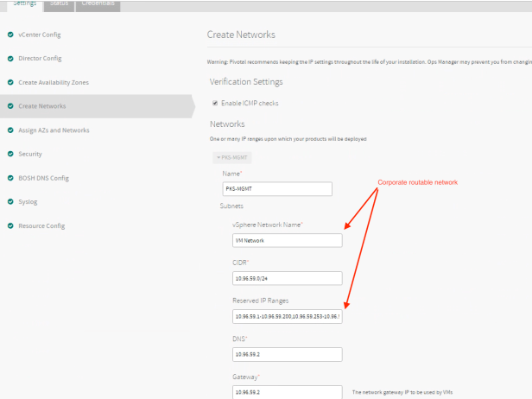Click the Create Availability Zones check icon
The width and height of the screenshot is (532, 399).
pyautogui.click(x=9, y=82)
